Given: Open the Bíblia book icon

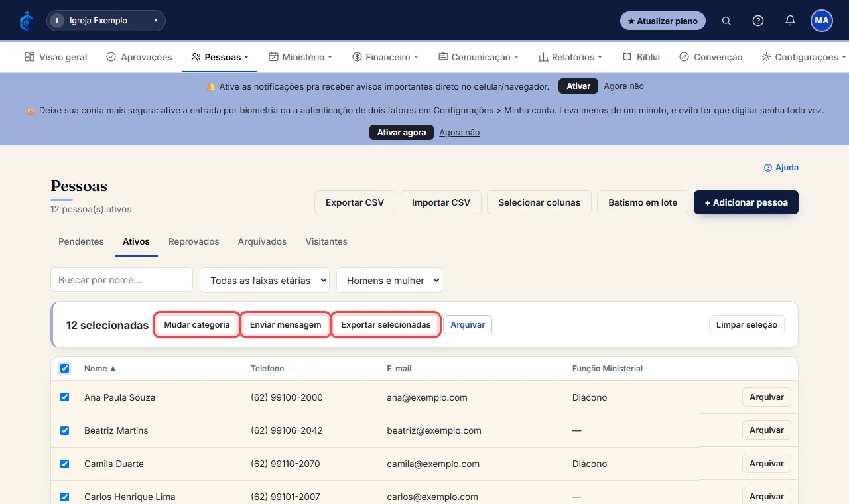Looking at the screenshot, I should click(627, 57).
